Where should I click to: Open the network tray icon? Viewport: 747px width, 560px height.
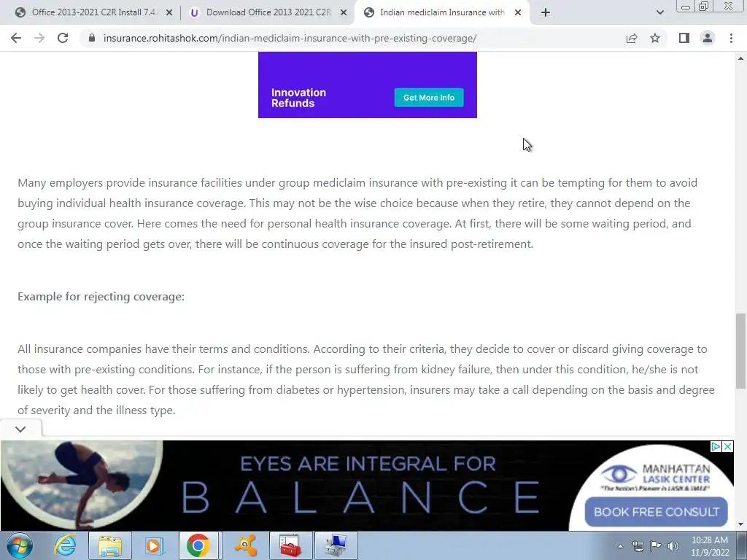(638, 546)
